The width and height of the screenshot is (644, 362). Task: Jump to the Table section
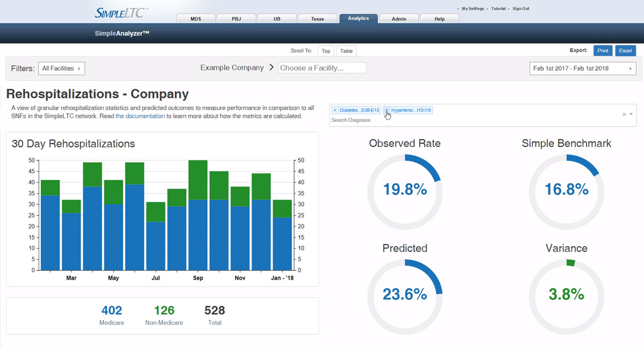point(346,50)
